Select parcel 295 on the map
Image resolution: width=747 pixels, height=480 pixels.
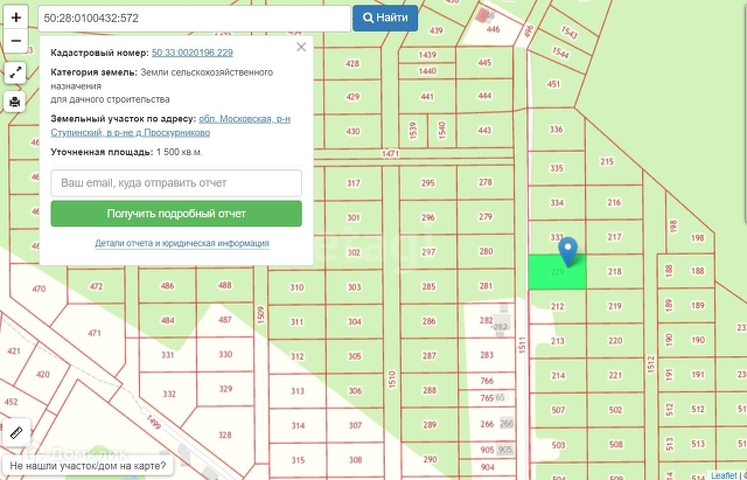click(428, 183)
